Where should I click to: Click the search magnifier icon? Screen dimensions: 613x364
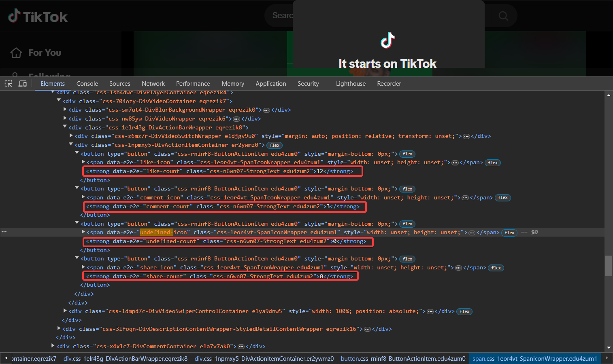(503, 15)
